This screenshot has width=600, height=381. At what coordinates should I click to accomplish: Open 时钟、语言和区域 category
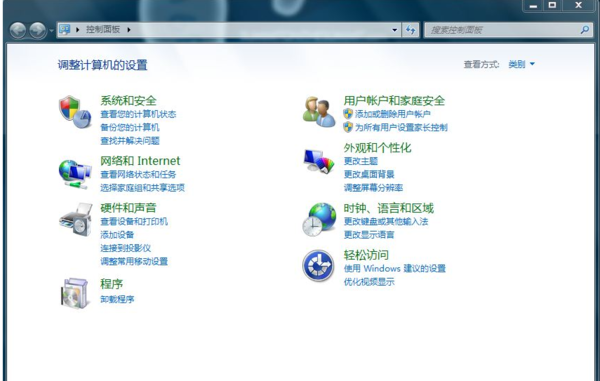point(388,208)
